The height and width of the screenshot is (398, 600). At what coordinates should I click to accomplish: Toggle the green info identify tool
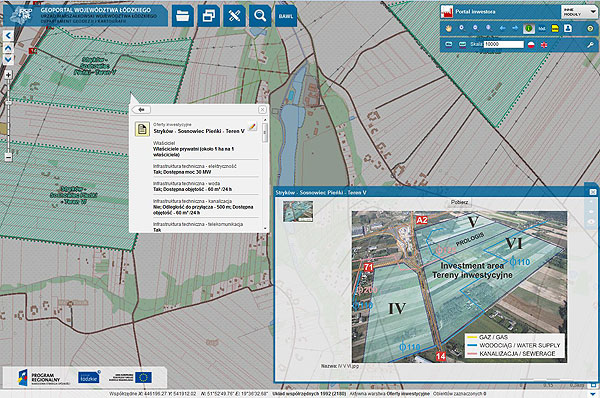tap(529, 28)
